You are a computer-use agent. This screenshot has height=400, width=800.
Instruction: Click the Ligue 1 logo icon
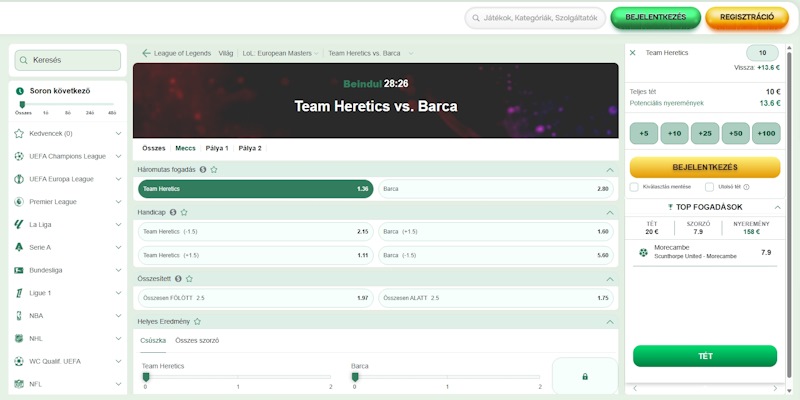click(19, 293)
